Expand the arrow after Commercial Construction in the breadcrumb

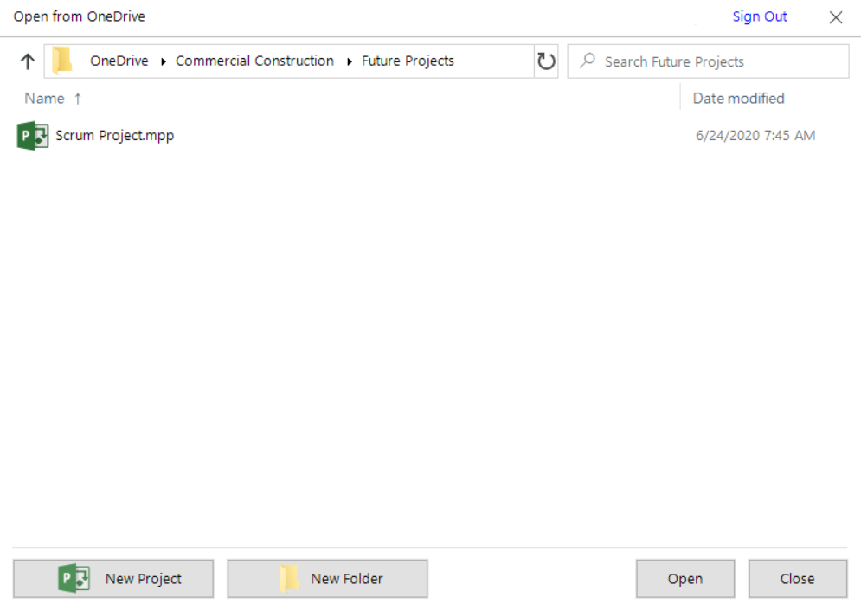coord(349,61)
